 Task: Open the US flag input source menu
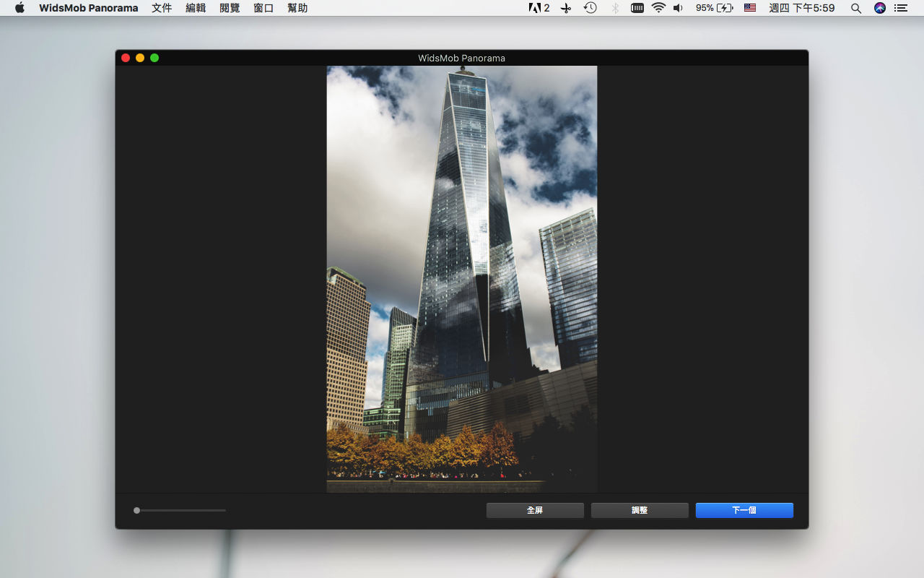click(750, 8)
